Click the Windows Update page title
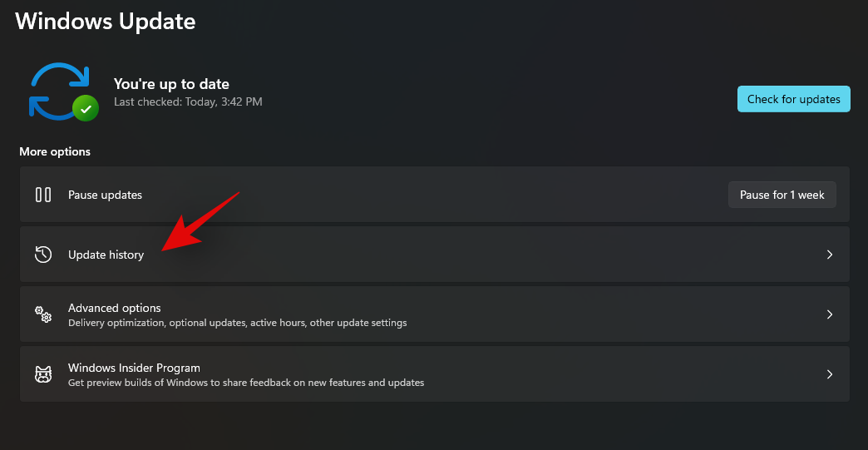Viewport: 868px width, 450px height. click(x=106, y=21)
